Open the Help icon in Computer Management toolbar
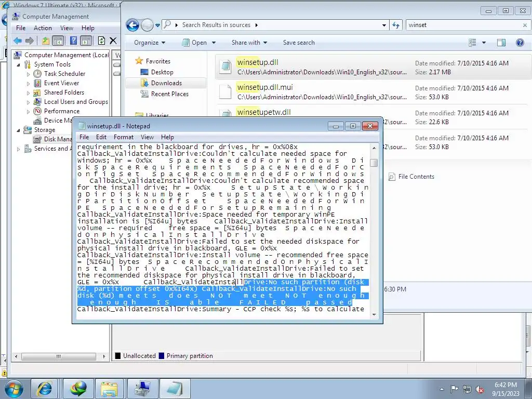This screenshot has height=399, width=532. 73,41
